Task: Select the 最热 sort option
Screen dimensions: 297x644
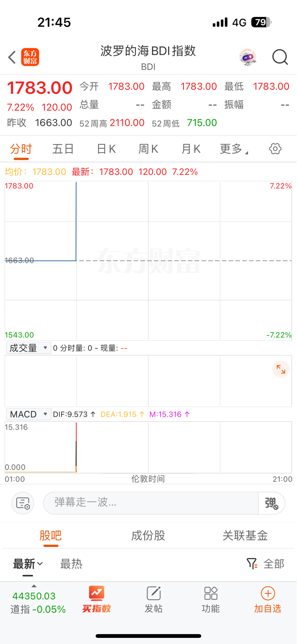Action: (71, 564)
